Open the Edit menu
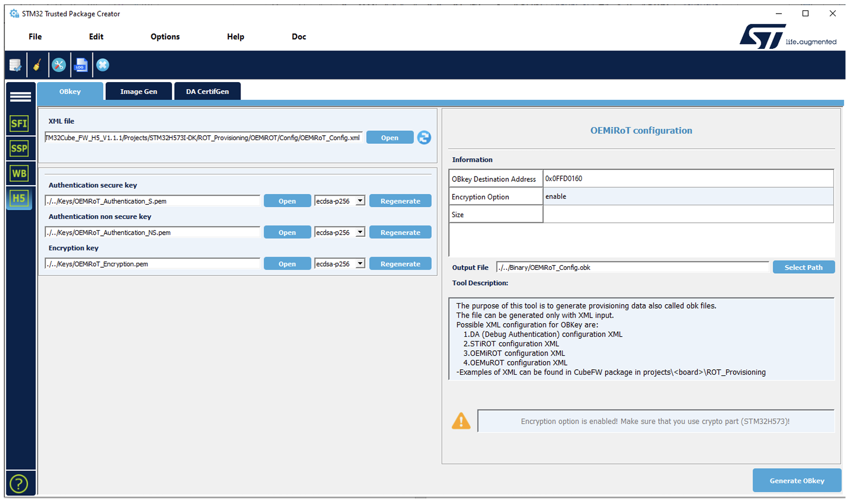 coord(96,36)
